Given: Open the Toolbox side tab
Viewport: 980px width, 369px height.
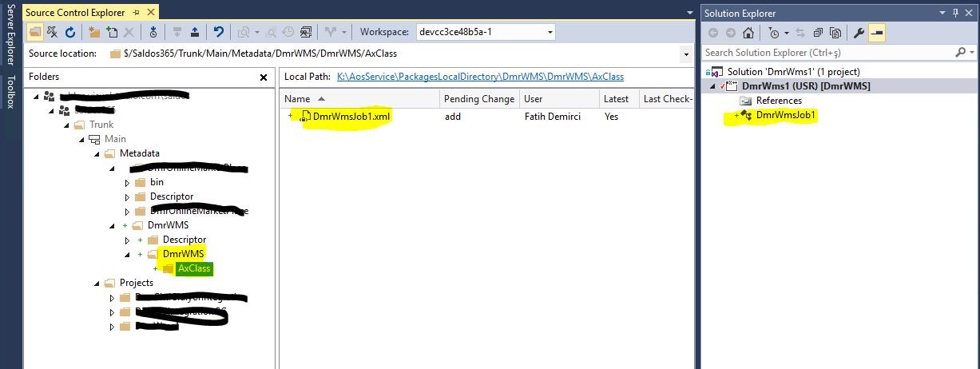Looking at the screenshot, I should [10, 91].
